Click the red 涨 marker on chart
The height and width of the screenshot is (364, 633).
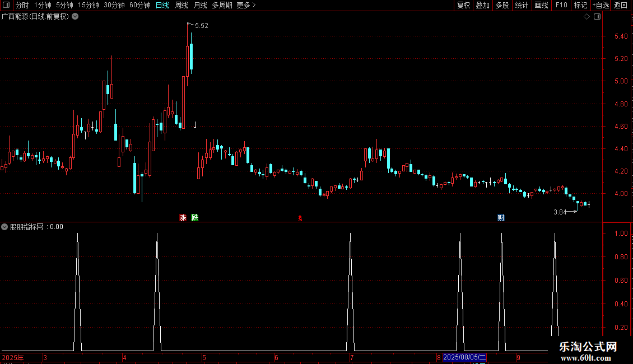coord(183,217)
